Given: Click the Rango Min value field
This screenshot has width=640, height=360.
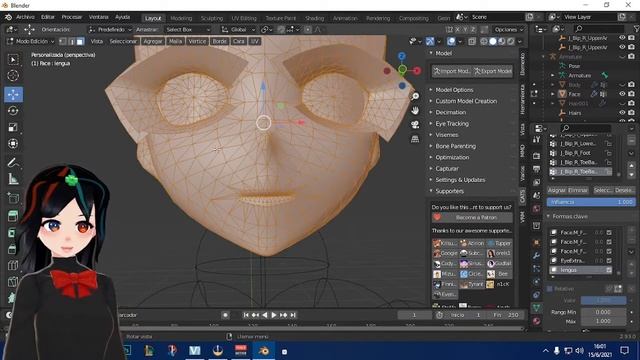Looking at the screenshot, I should [x=603, y=312].
